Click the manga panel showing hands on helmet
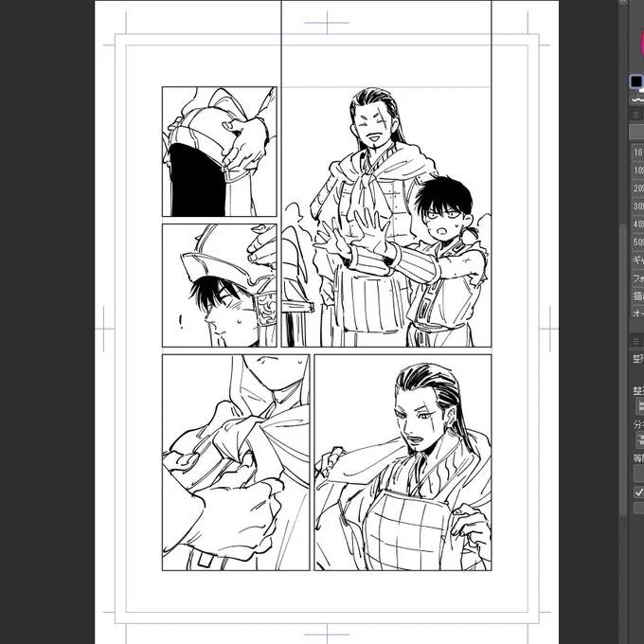The width and height of the screenshot is (644, 644). click(220, 152)
